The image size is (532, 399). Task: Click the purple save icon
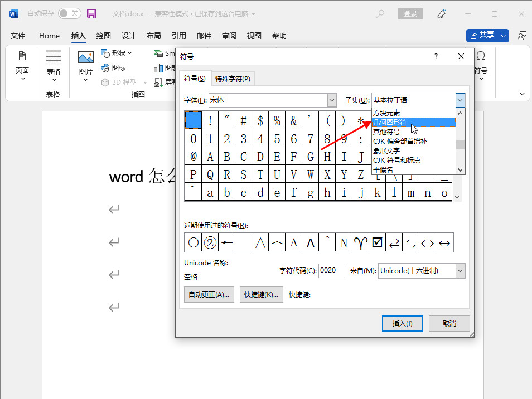[91, 13]
